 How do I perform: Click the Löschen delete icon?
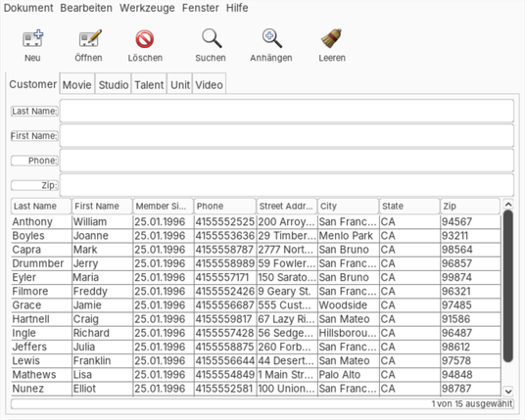[x=145, y=39]
